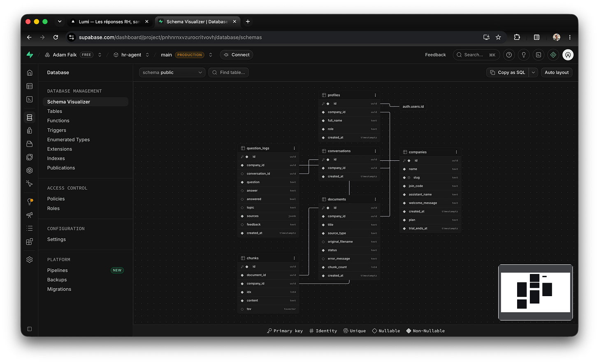599x364 pixels.
Task: Click the sidebar collapse icon at bottom
Action: pyautogui.click(x=30, y=329)
